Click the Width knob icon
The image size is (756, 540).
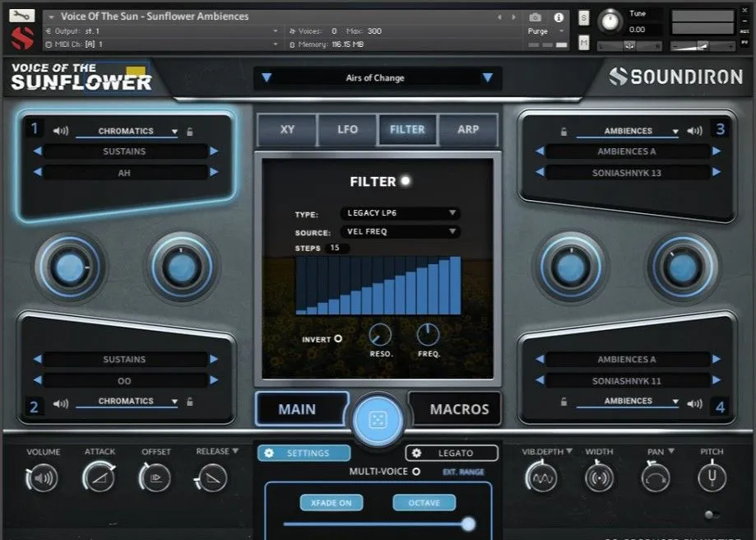(599, 477)
